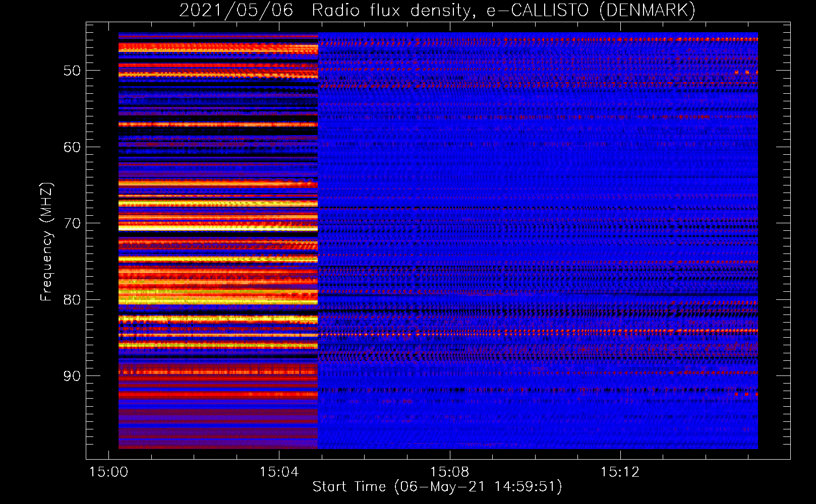Select the 15:12 time tick label
Screen dimensions: 816x504
(620, 472)
